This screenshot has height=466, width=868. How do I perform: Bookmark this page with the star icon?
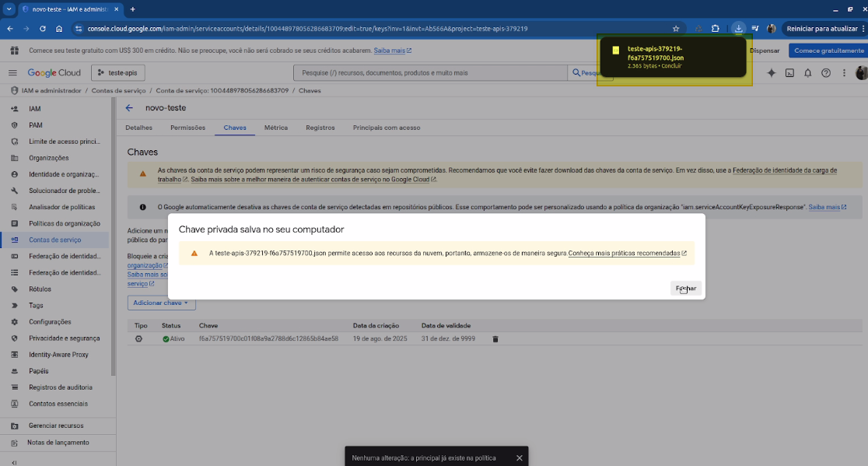pos(676,29)
